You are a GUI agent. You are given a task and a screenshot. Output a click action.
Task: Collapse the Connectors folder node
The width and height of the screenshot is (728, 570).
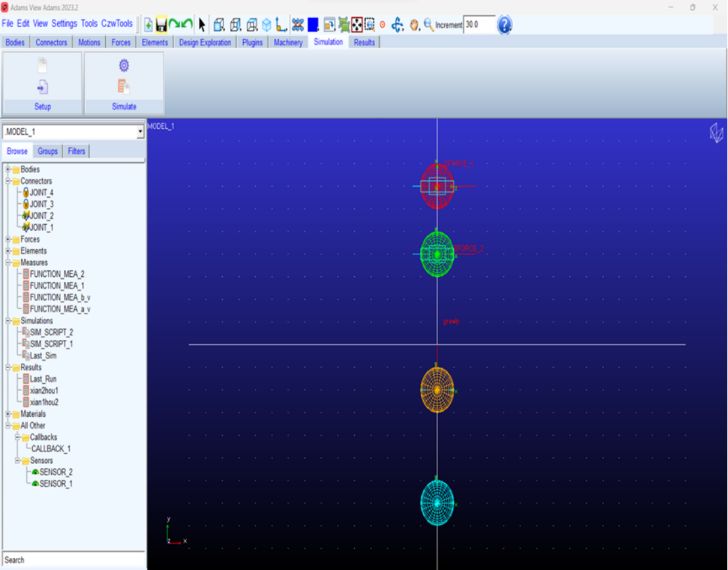coord(8,181)
